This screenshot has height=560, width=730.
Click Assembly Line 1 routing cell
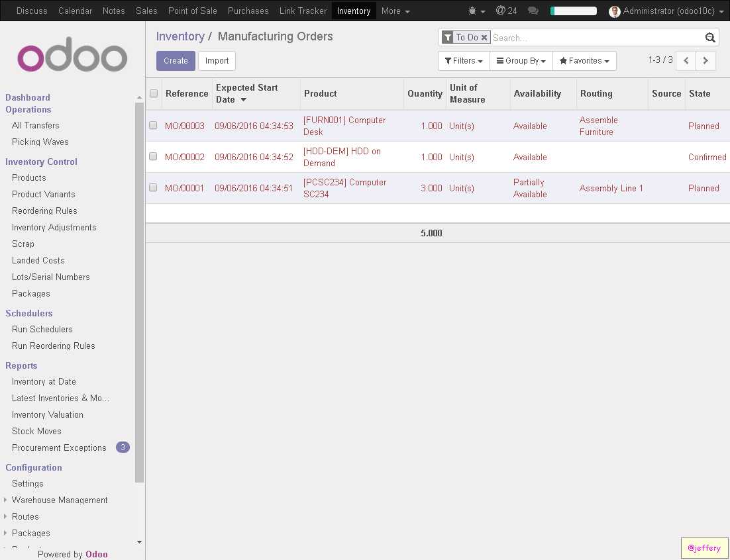click(x=611, y=189)
